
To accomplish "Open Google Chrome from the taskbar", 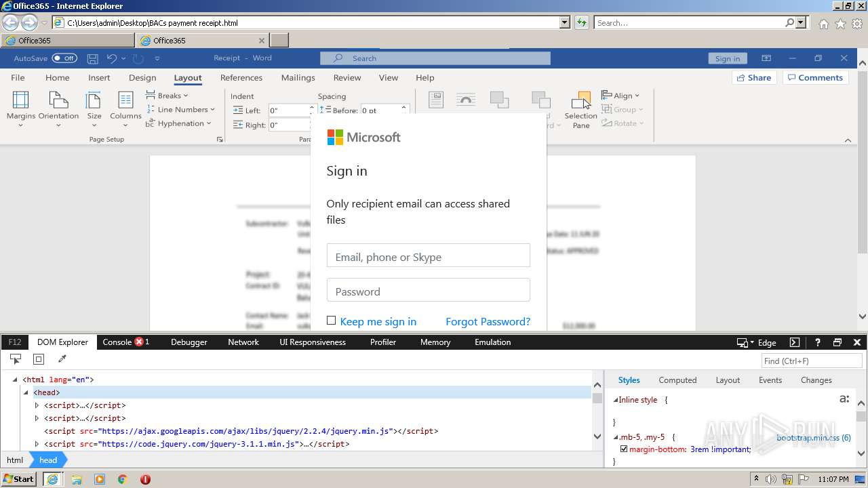I will pos(123,479).
